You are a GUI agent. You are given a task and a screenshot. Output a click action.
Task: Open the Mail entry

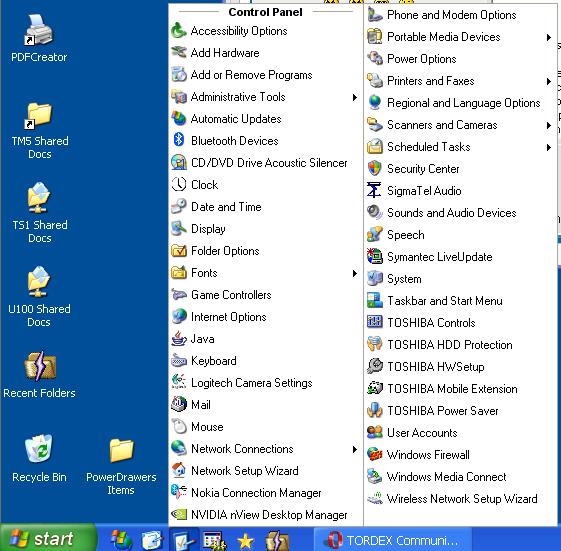pyautogui.click(x=265, y=405)
